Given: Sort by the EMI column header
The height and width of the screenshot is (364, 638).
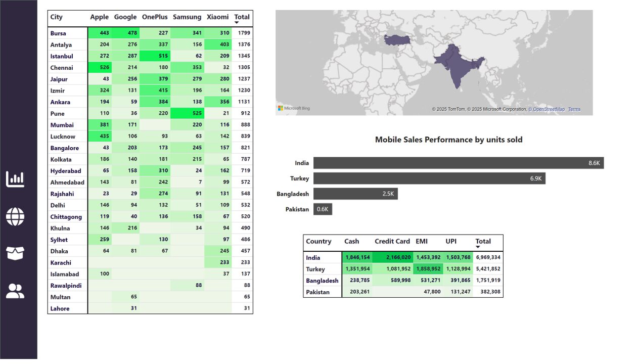Looking at the screenshot, I should click(x=422, y=242).
